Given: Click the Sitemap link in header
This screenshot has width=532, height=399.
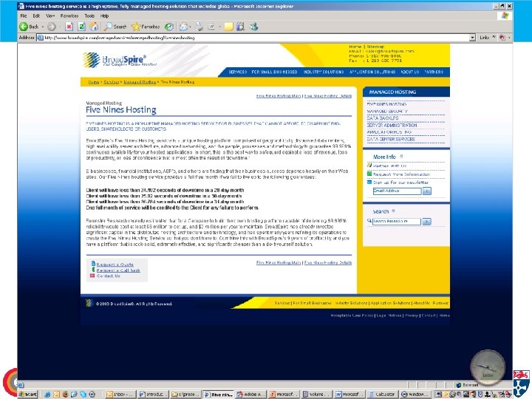Looking at the screenshot, I should 375,47.
